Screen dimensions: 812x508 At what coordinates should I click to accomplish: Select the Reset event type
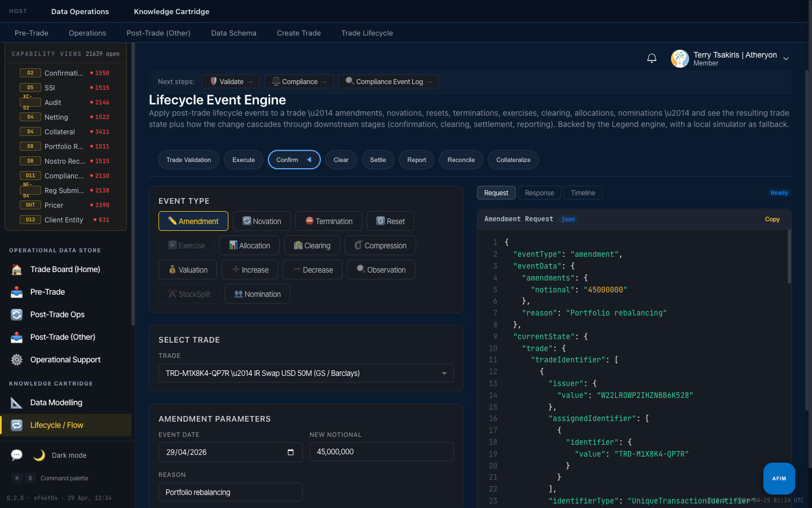[390, 221]
